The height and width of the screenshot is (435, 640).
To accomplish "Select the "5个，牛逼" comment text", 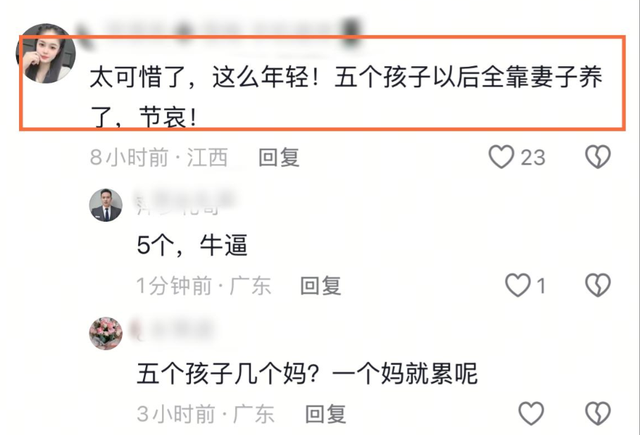I will click(x=192, y=246).
